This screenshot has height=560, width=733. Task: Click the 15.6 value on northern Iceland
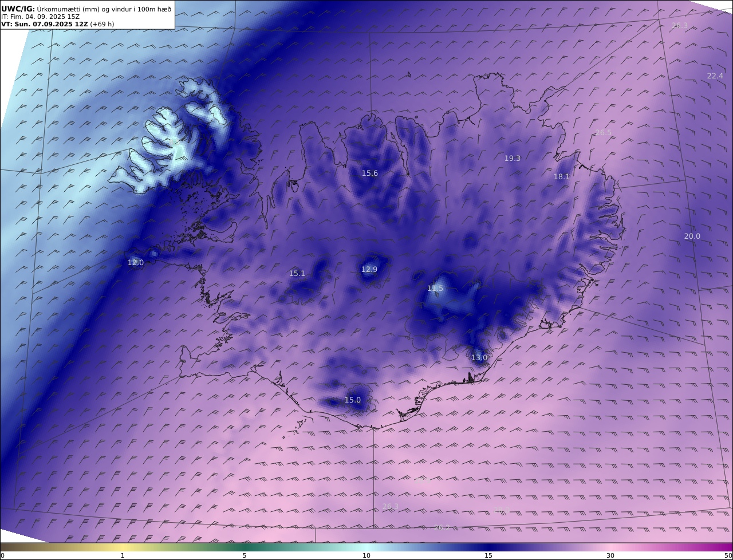coord(369,173)
